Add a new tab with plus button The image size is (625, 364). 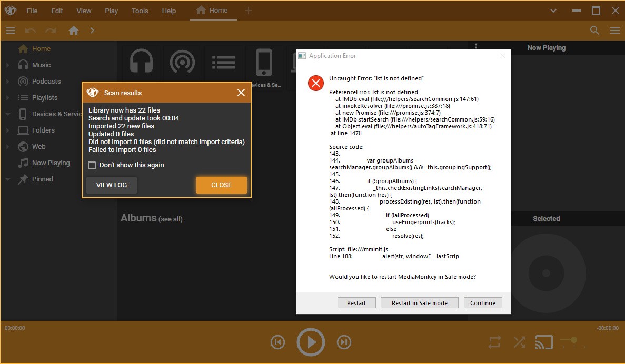coord(249,11)
